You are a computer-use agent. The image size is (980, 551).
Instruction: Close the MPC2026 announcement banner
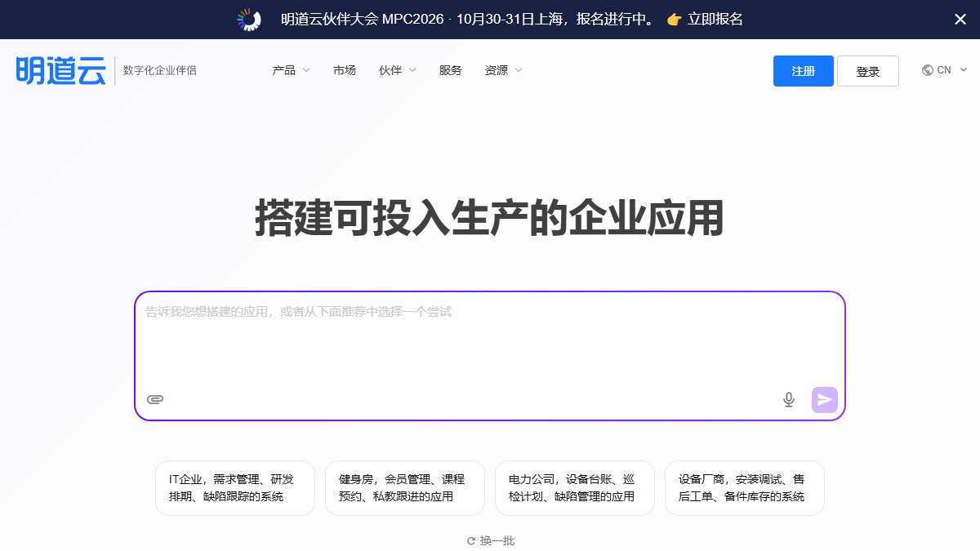(960, 19)
